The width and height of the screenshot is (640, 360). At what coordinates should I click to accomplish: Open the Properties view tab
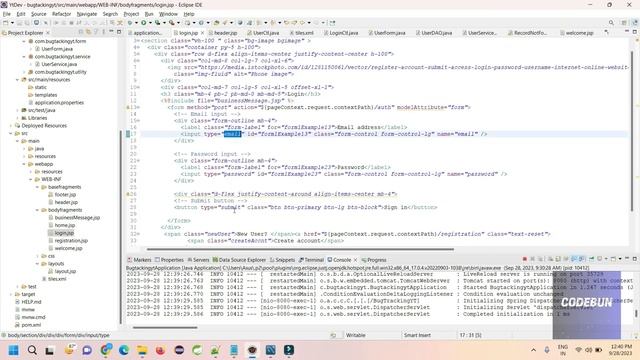(169, 260)
